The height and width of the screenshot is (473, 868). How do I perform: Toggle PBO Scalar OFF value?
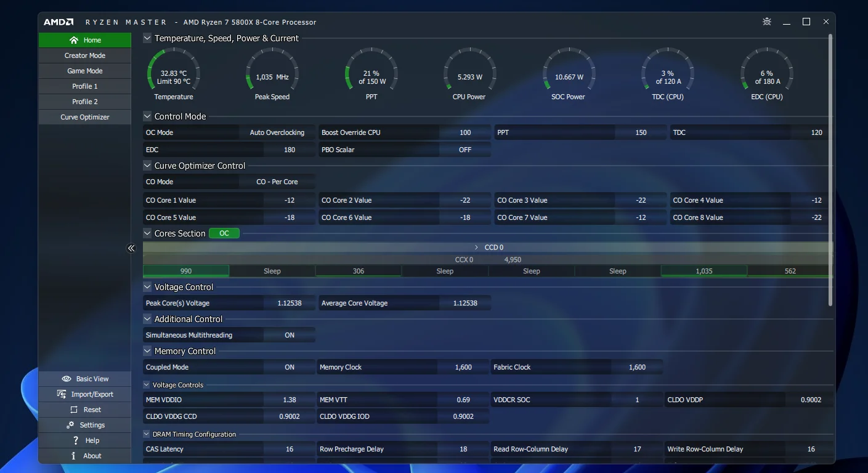click(x=465, y=150)
